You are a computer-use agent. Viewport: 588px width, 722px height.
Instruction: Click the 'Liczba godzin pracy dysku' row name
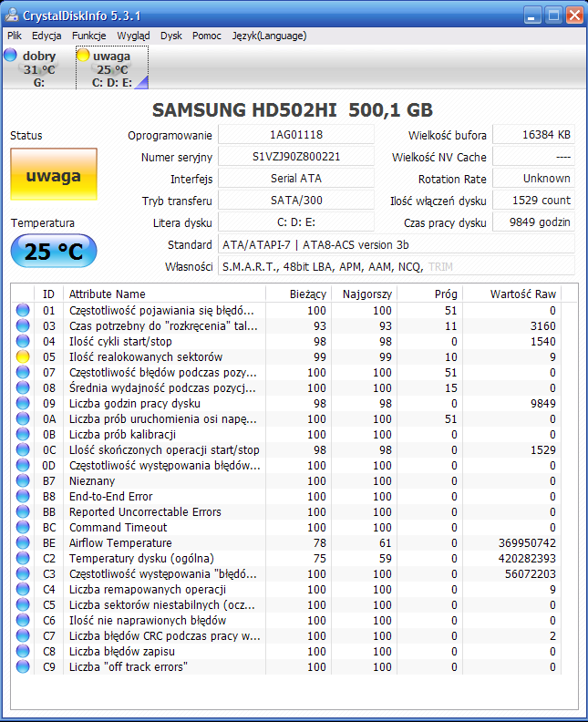pos(134,403)
